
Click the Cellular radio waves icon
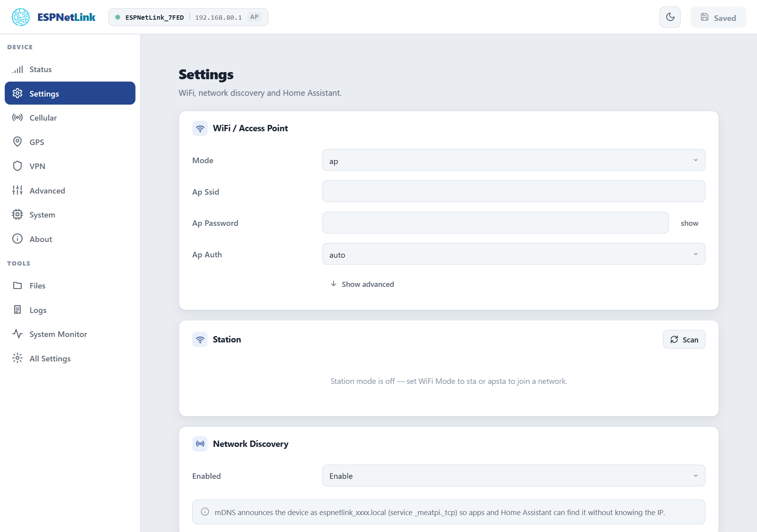coord(17,117)
